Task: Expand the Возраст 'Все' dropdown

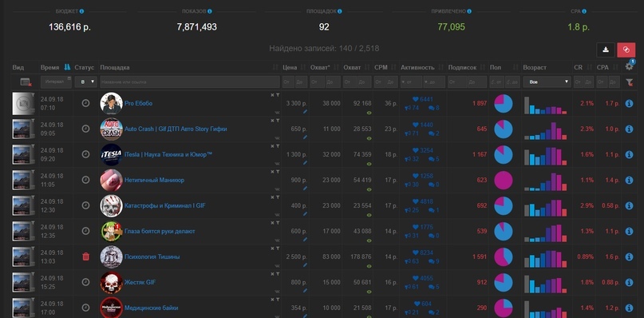Action: 547,81
